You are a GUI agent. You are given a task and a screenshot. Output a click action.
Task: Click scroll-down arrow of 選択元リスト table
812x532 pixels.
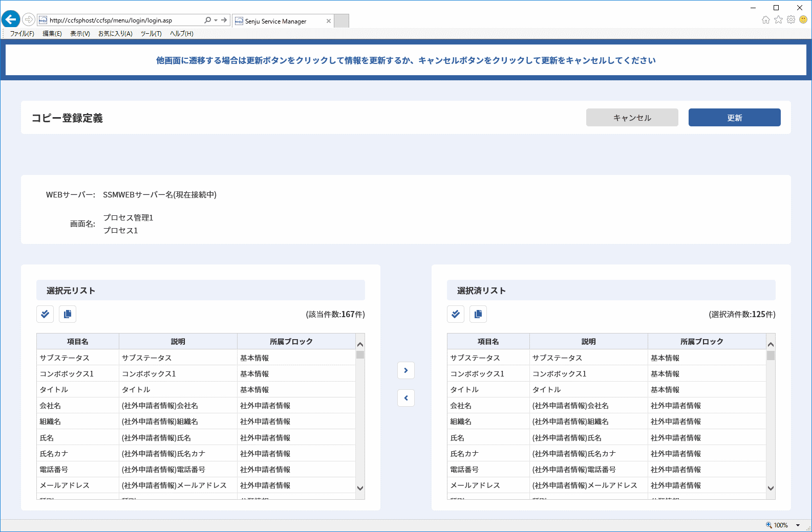coord(360,488)
